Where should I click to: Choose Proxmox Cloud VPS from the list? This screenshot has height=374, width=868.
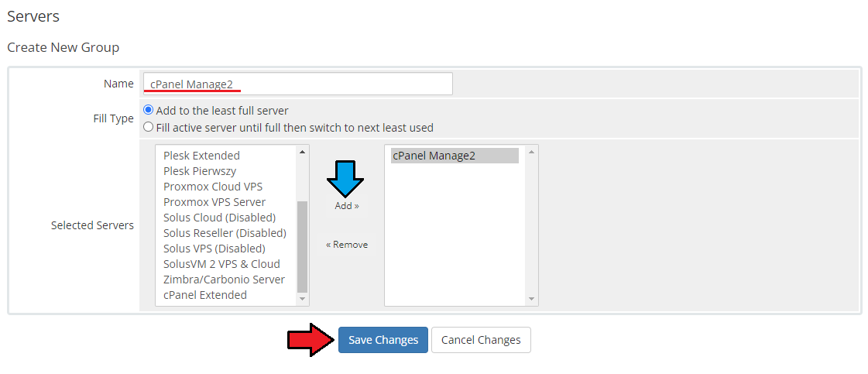(x=213, y=187)
